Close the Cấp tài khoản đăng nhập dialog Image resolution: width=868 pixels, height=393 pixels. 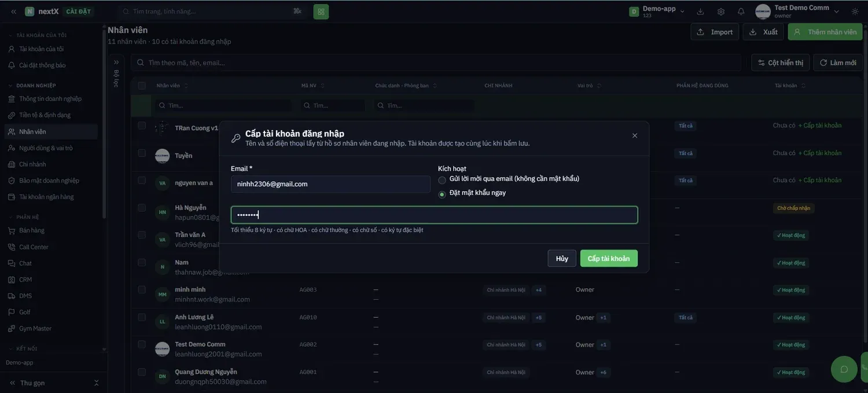635,135
